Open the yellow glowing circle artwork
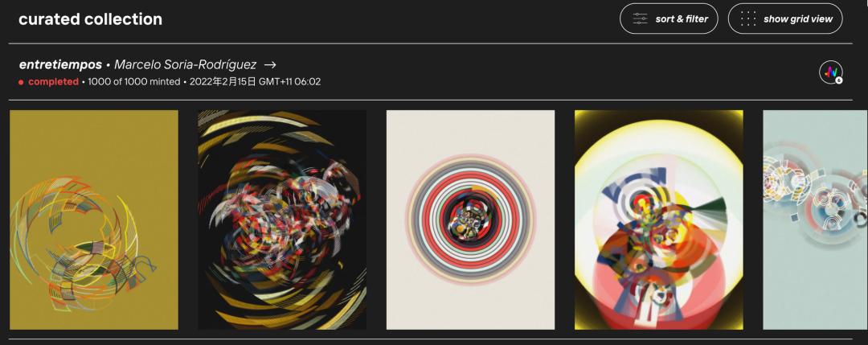 (x=659, y=220)
